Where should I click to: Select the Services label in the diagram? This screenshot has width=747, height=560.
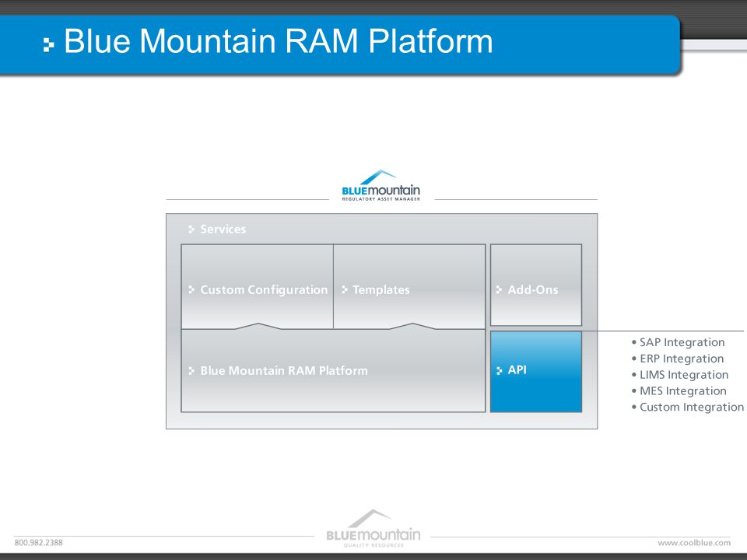pos(223,229)
